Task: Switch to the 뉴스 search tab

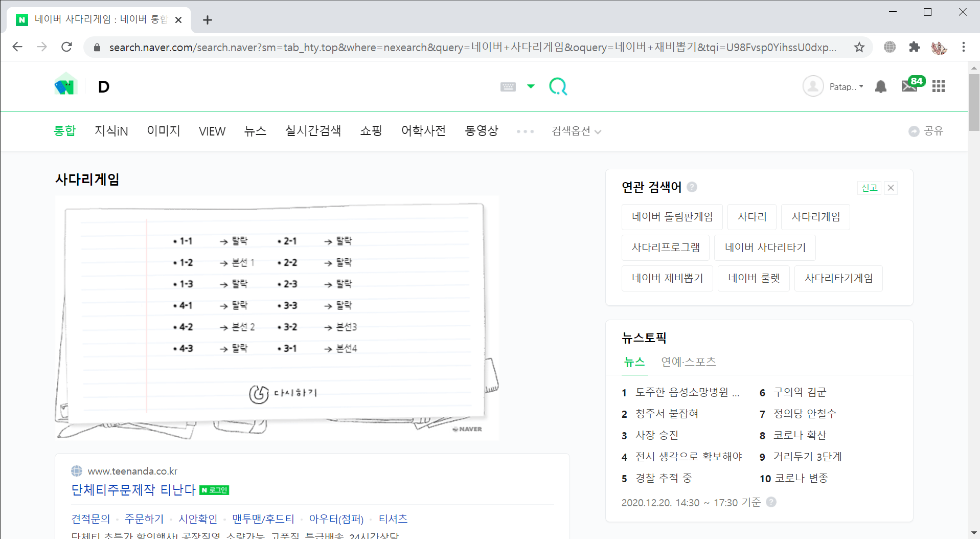Action: tap(255, 131)
